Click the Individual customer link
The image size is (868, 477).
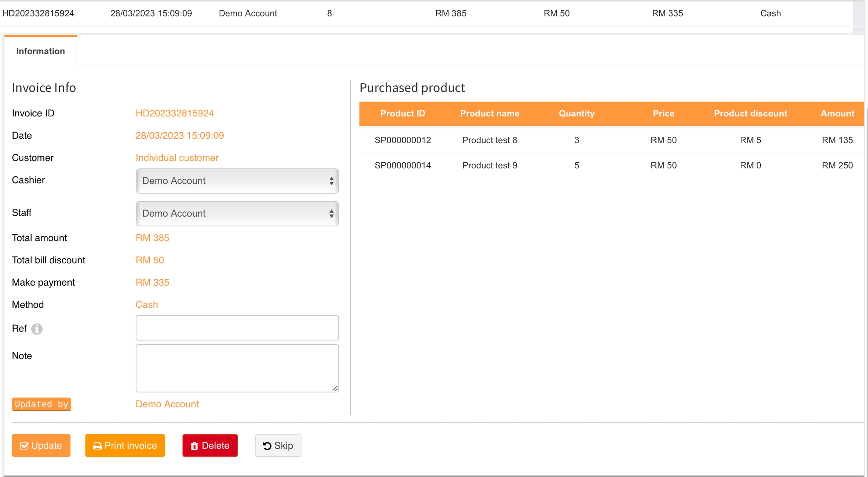pos(177,158)
